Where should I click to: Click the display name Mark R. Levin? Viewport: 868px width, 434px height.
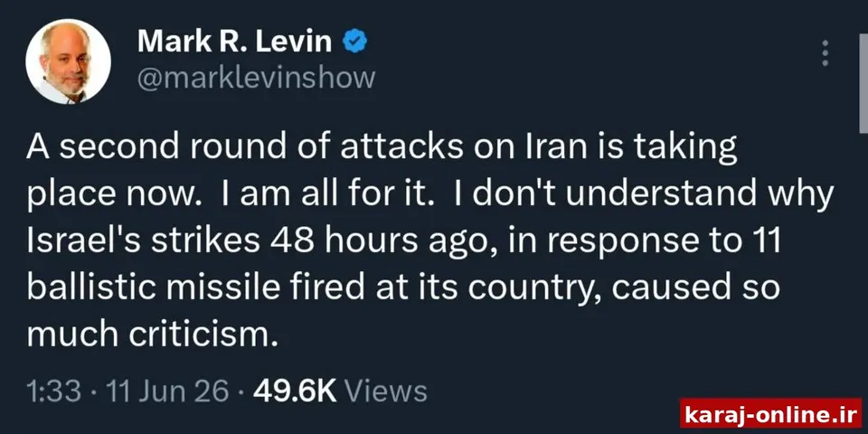click(x=235, y=42)
